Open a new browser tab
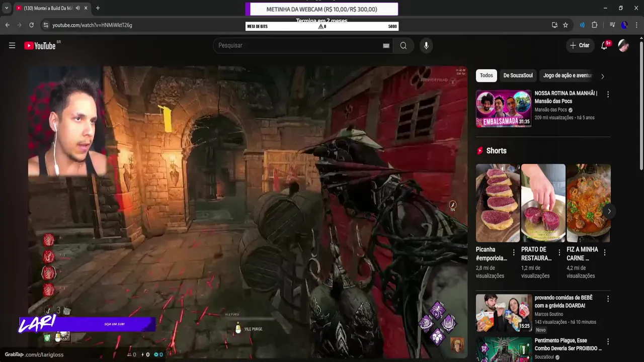The height and width of the screenshot is (362, 644). tap(98, 8)
